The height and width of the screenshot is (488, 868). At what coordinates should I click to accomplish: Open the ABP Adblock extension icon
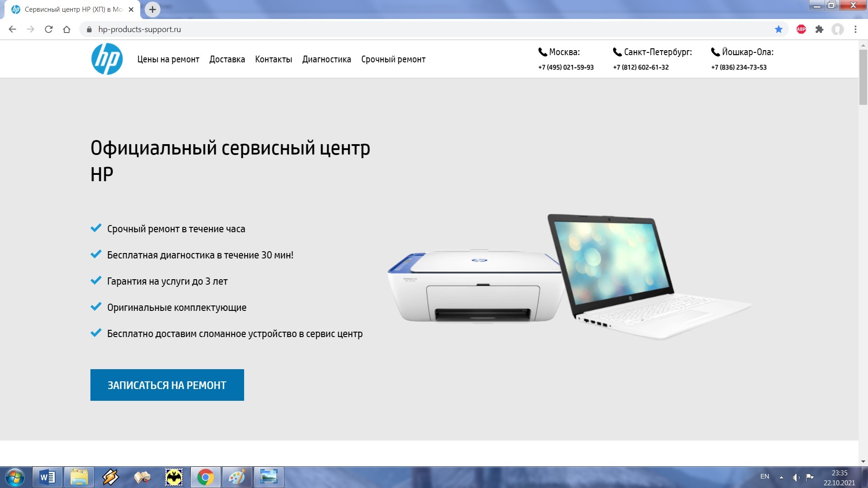[x=801, y=29]
